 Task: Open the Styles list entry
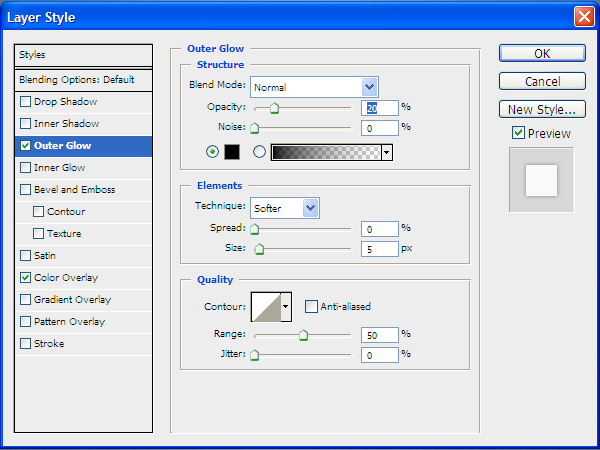pos(83,55)
